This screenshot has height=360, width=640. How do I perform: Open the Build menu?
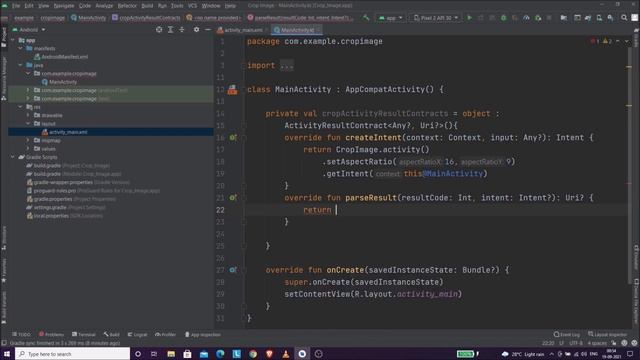[147, 6]
